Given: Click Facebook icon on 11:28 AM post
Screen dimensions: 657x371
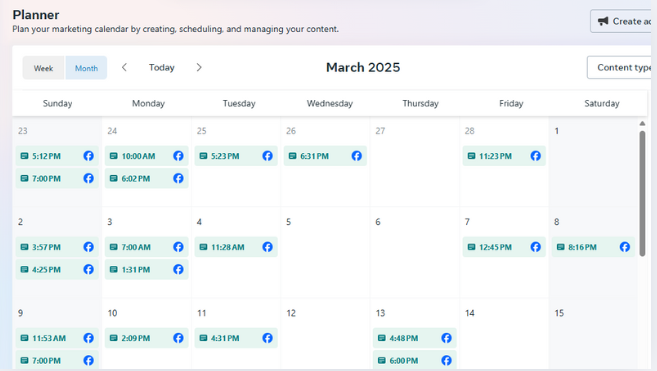Looking at the screenshot, I should tap(267, 247).
